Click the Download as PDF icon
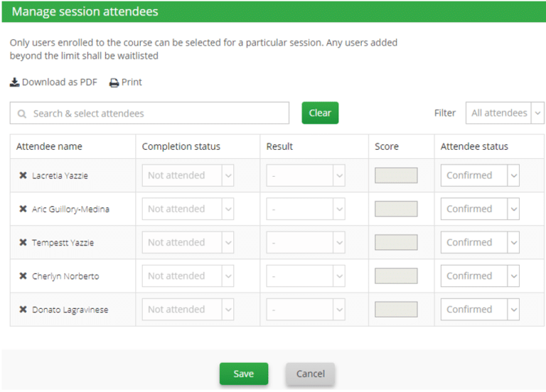Screen dimensions: 546x392 point(14,82)
